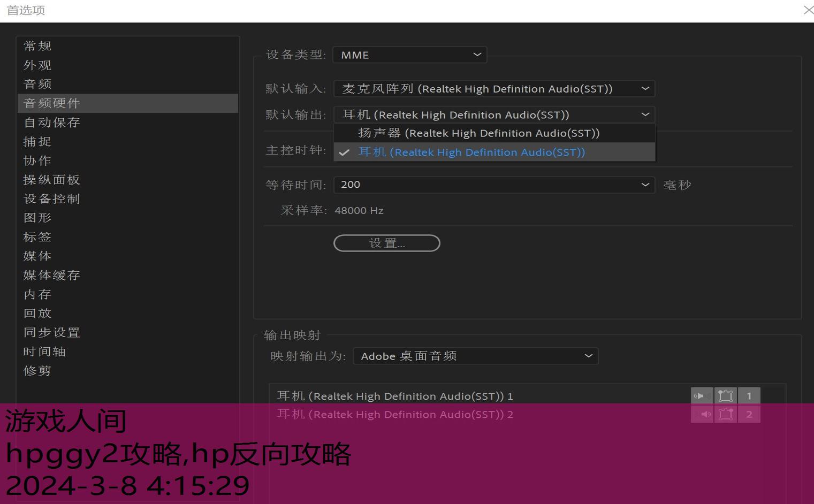814x504 pixels.
Task: Open the 设备类型 MME dropdown
Action: click(410, 55)
